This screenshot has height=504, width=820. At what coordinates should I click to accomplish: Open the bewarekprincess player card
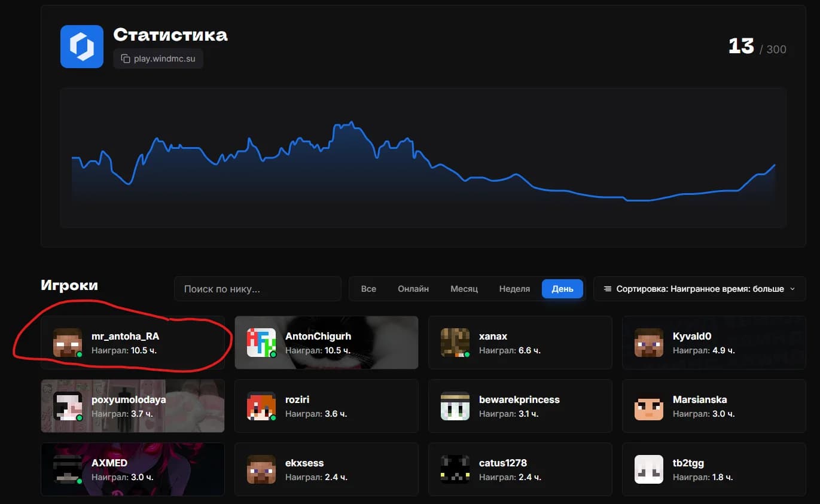coord(520,406)
